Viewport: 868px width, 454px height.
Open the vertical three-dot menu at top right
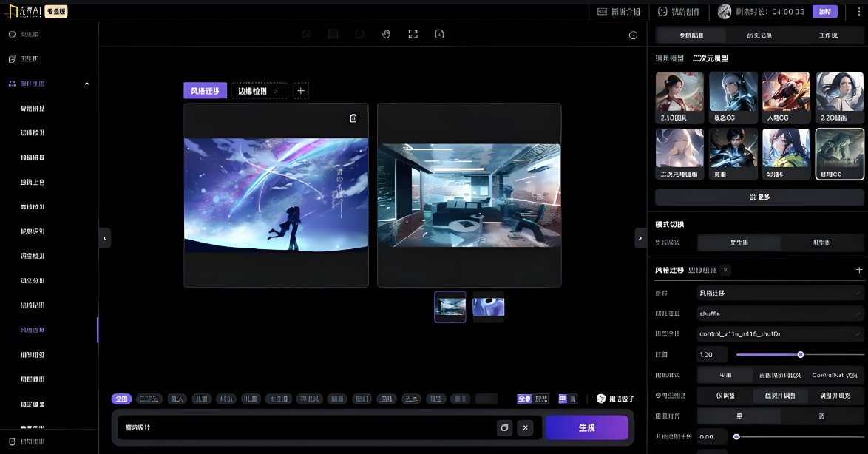click(x=859, y=11)
